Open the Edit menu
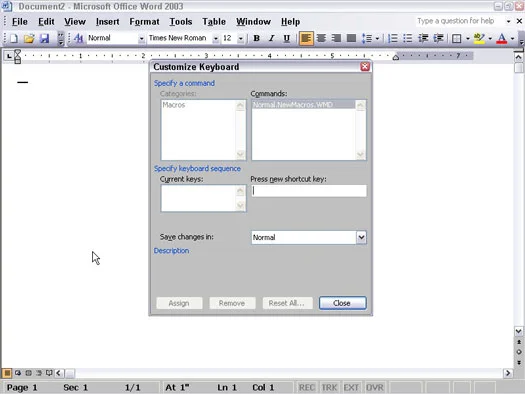This screenshot has width=525, height=394. click(46, 22)
